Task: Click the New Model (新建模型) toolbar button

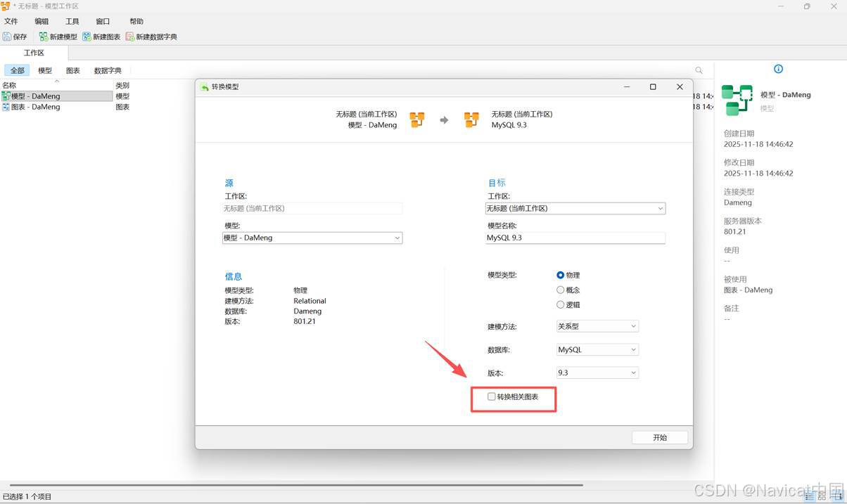Action: point(58,37)
